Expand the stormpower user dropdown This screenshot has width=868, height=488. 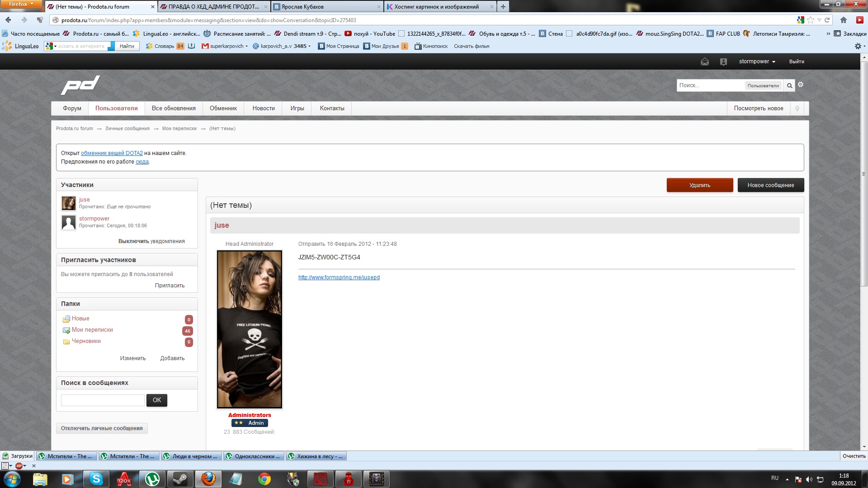pyautogui.click(x=757, y=61)
